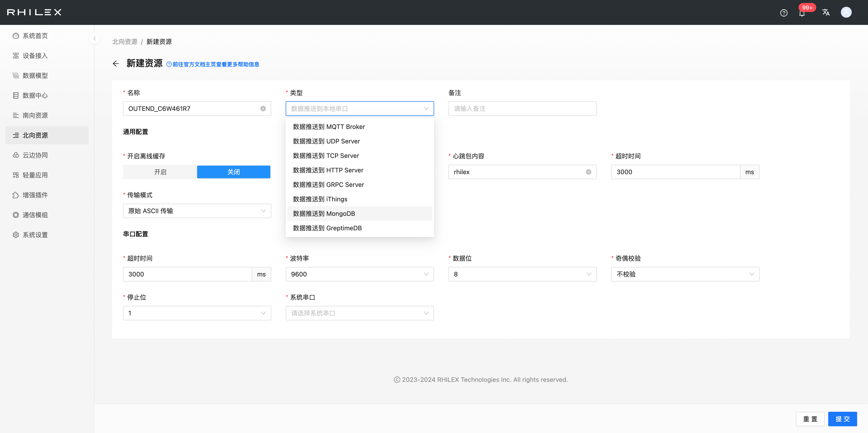
Task: Submit the form with 提交 button
Action: pyautogui.click(x=842, y=419)
